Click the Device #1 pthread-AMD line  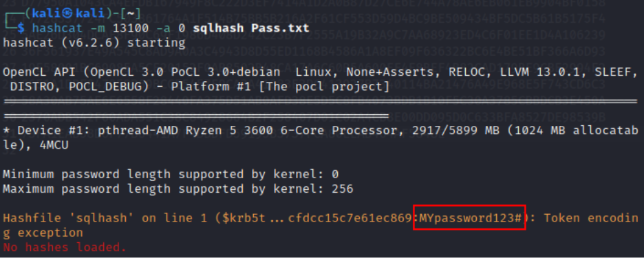(x=321, y=138)
